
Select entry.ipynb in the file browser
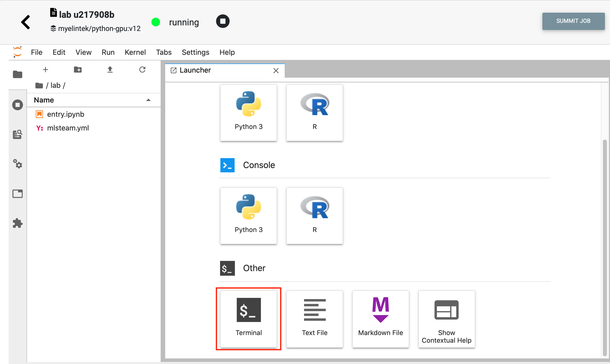[93, 114]
